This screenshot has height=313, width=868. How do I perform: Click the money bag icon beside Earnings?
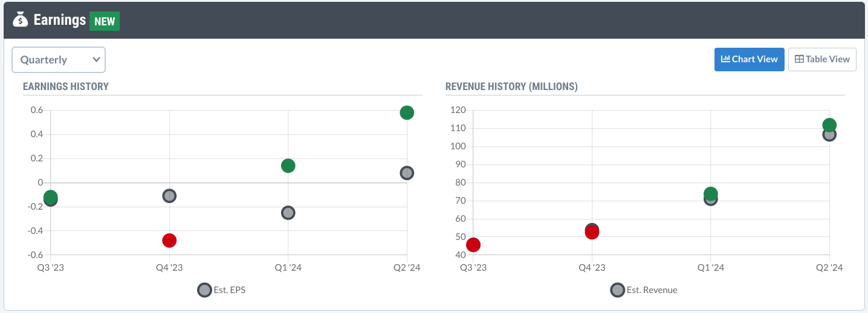pyautogui.click(x=21, y=20)
